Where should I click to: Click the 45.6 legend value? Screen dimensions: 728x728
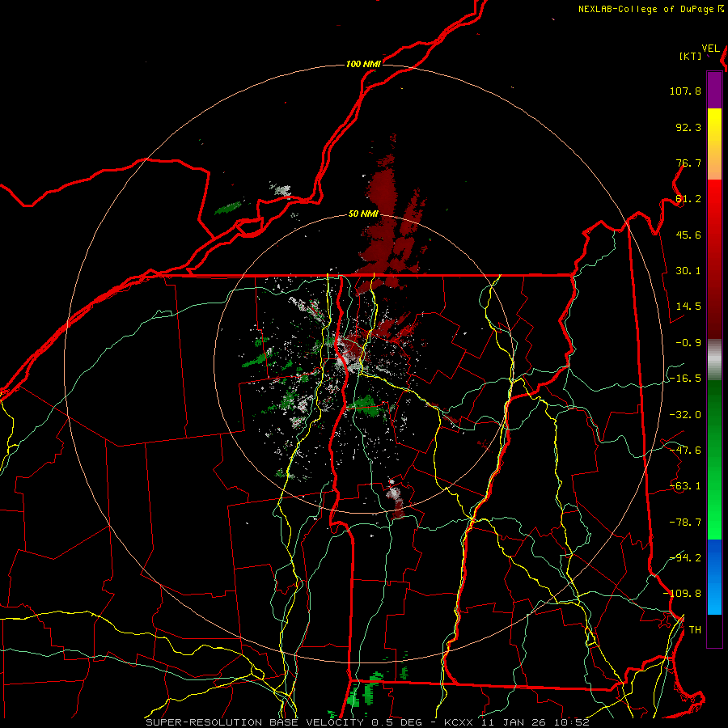(x=688, y=235)
